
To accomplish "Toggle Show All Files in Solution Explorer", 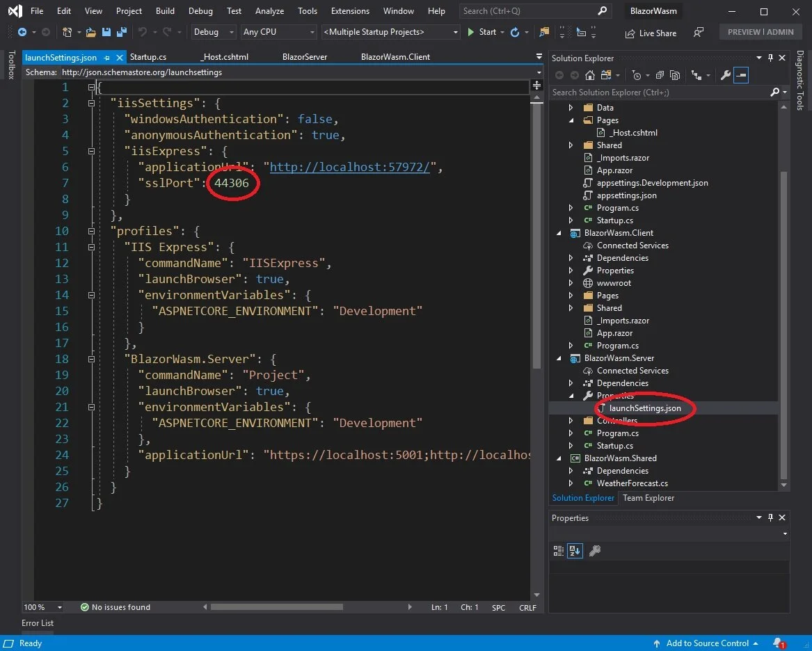I will coord(675,76).
